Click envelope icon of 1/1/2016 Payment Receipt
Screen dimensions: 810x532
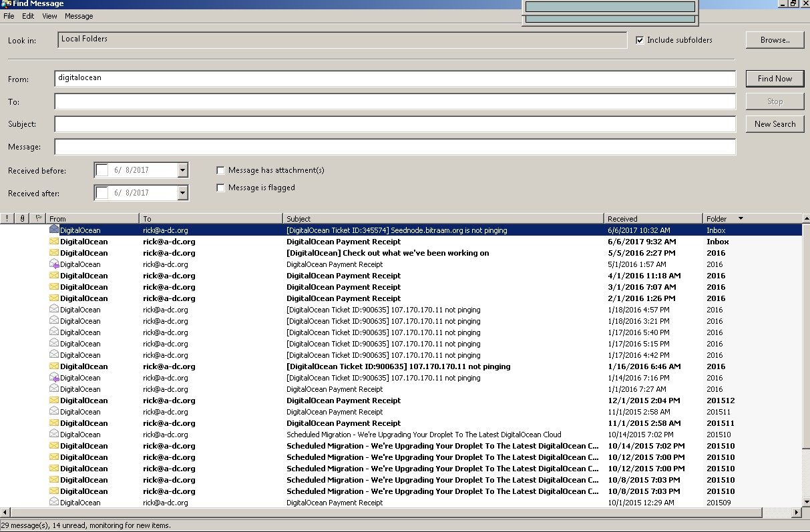pyautogui.click(x=54, y=389)
